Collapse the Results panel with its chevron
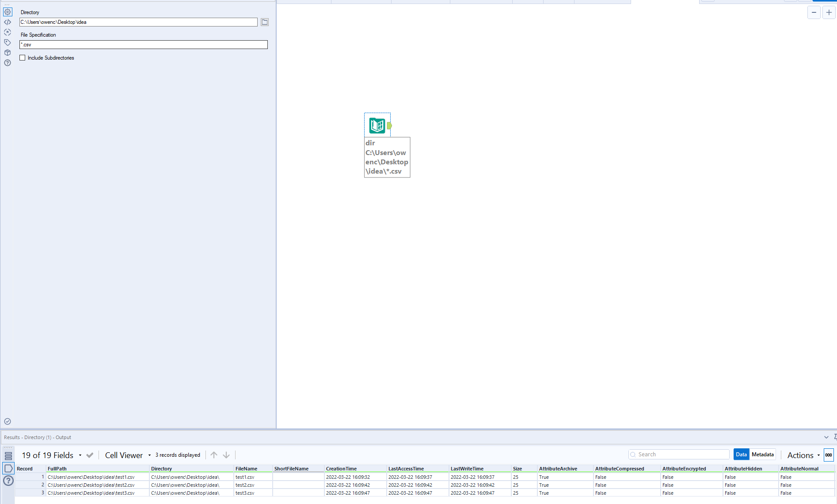The image size is (837, 504). [x=826, y=437]
